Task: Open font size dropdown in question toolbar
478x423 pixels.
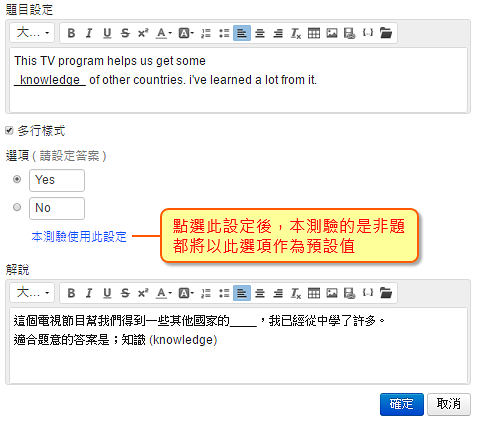Action: 32,33
